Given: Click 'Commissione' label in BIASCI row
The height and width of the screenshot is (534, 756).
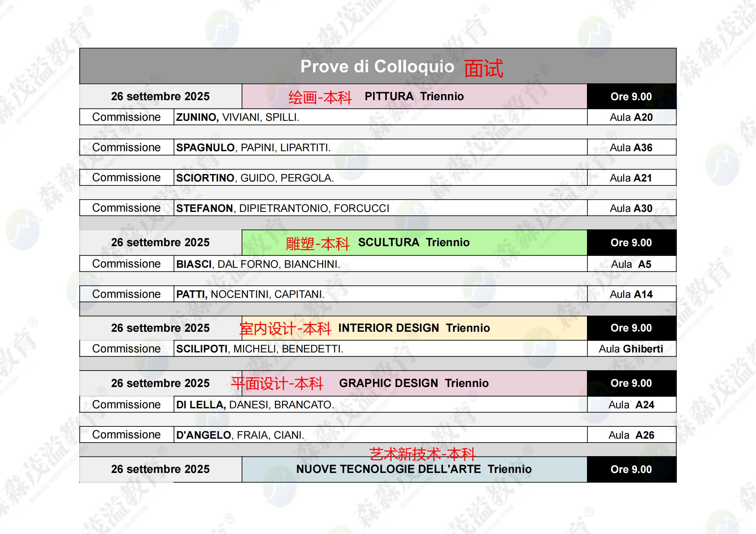Looking at the screenshot, I should tap(126, 264).
